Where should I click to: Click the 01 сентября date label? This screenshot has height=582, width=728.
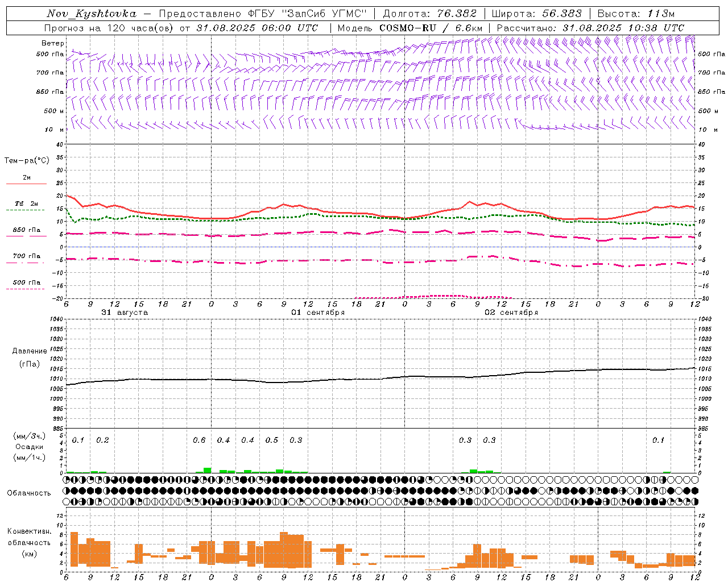318,313
